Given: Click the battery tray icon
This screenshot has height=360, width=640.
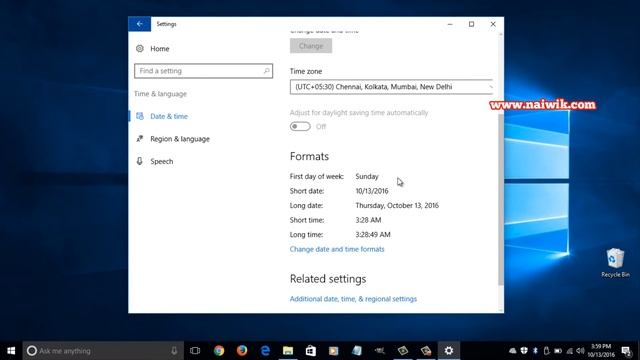Looking at the screenshot, I should coord(558,351).
